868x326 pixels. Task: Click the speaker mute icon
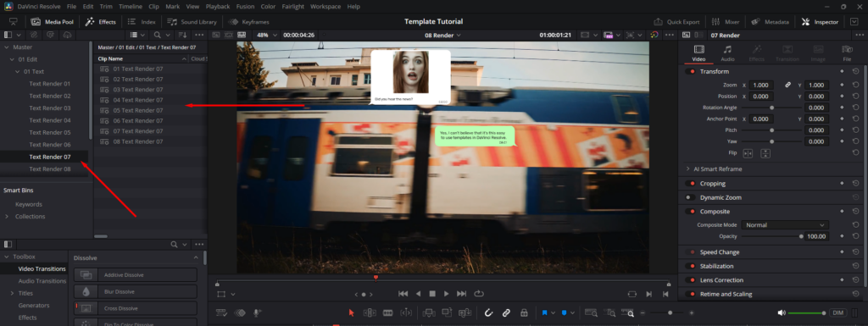click(x=781, y=312)
